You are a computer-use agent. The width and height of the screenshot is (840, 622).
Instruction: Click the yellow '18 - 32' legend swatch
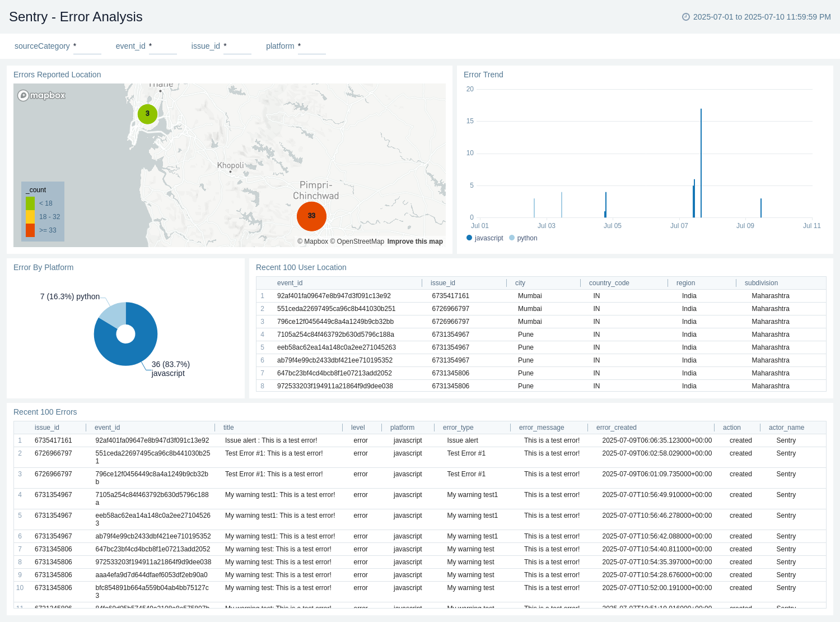coord(30,217)
